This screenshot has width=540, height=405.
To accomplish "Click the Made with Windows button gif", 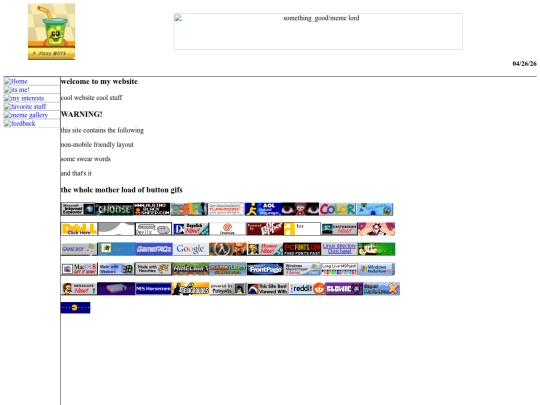I will tap(116, 269).
